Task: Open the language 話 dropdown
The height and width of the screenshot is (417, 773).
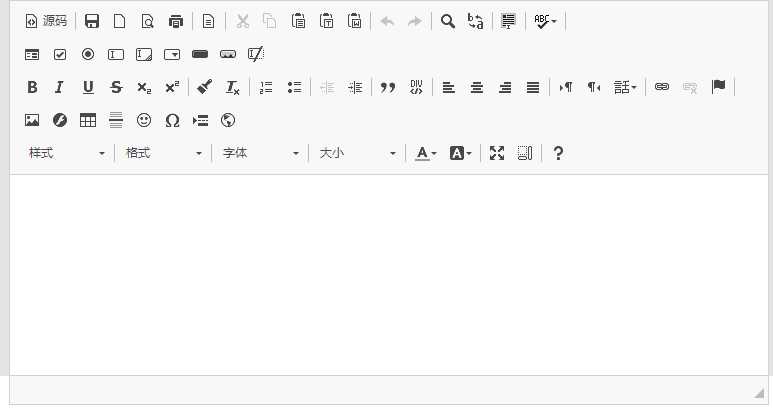Action: coord(625,87)
